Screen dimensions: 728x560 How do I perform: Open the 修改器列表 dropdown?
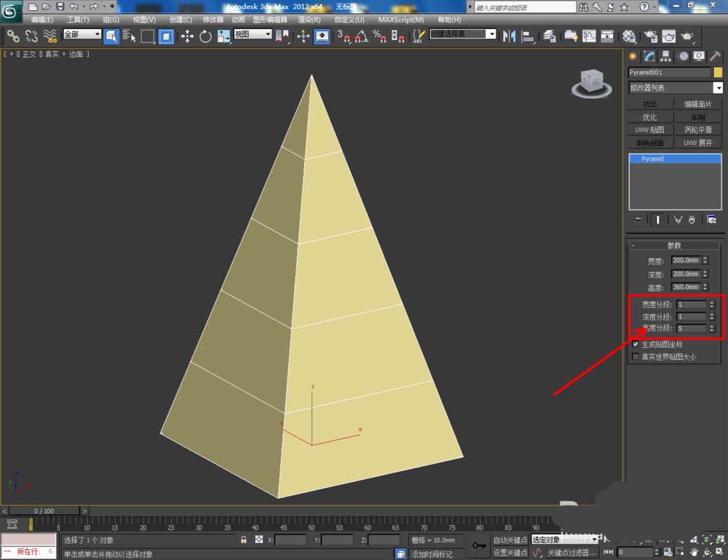(675, 88)
